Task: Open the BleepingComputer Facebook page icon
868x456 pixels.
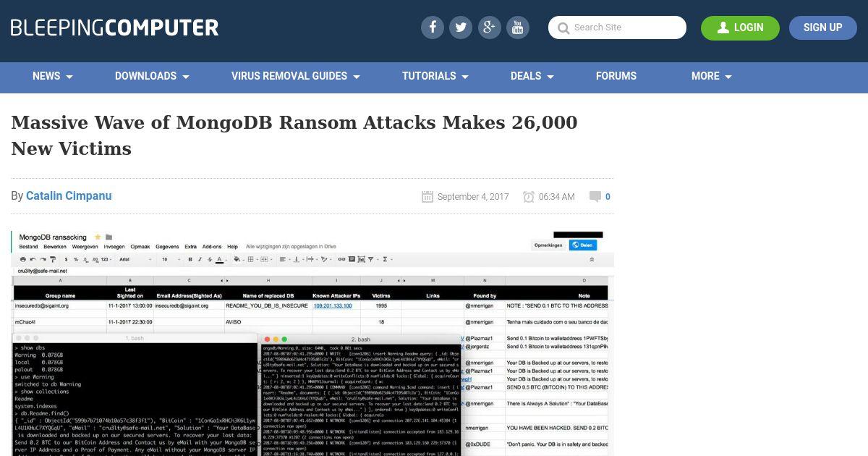Action: 433,28
